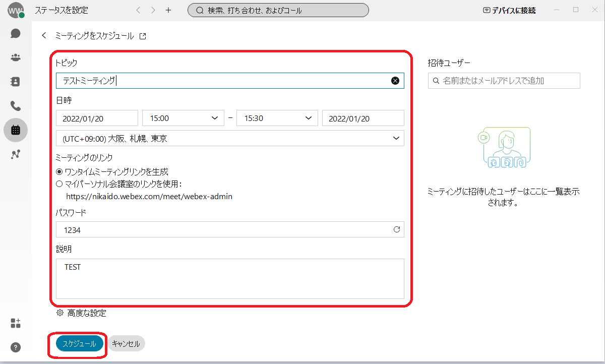
Task: Click the WW profile avatar
Action: point(16,10)
